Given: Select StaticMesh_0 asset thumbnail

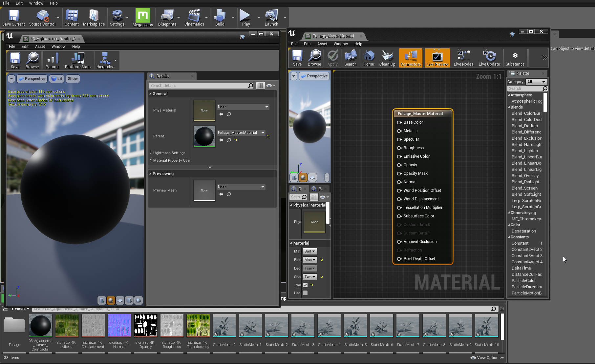Looking at the screenshot, I should pyautogui.click(x=224, y=326).
